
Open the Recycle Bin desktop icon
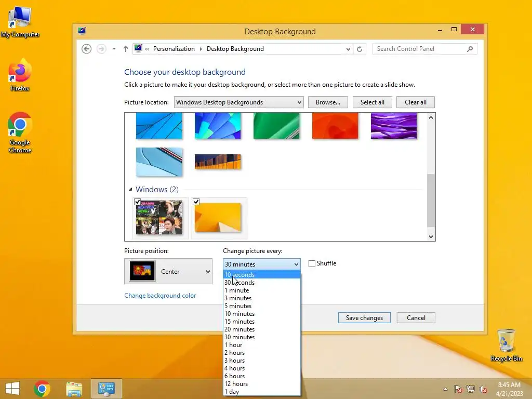click(506, 345)
